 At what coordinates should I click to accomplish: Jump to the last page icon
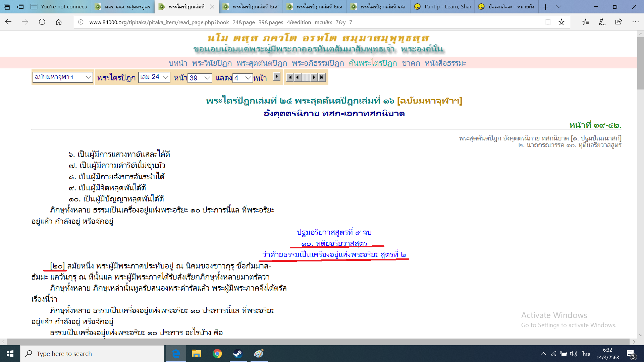(322, 77)
